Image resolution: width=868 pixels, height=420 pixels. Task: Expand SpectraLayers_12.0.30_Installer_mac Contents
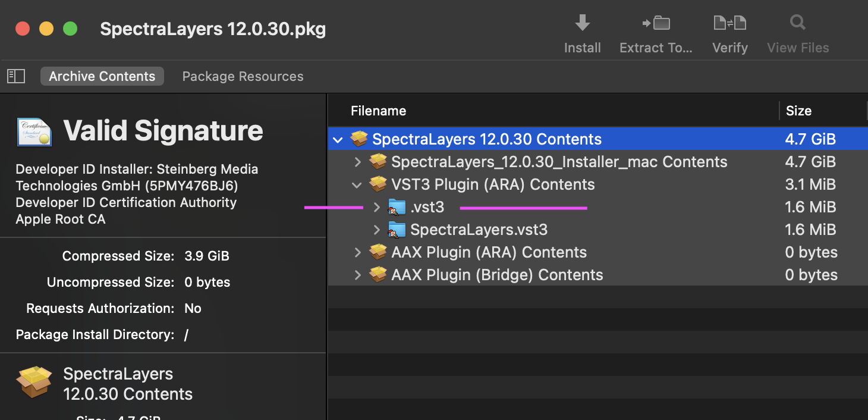357,162
